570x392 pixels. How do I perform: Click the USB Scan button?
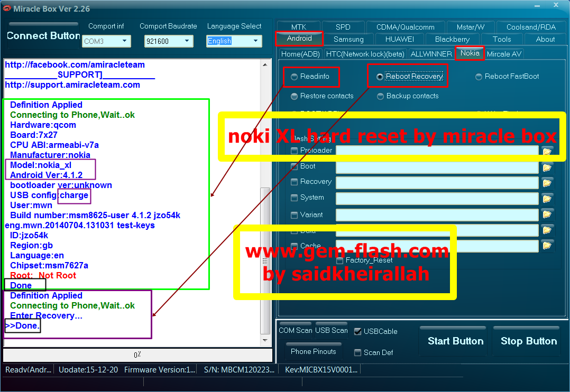pos(331,330)
